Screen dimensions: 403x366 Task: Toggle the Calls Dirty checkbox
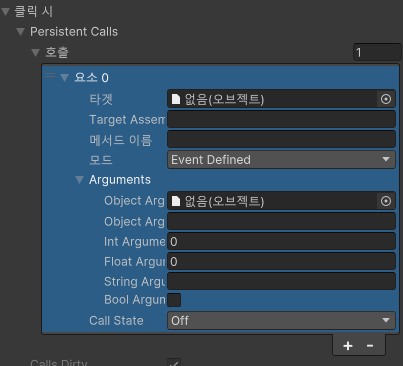click(x=174, y=363)
